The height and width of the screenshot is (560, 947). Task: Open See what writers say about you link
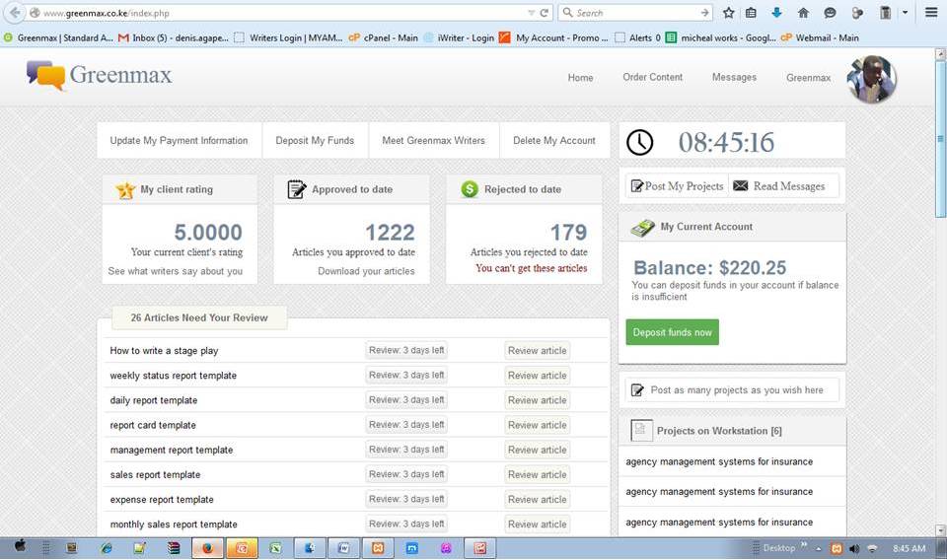[x=176, y=271]
